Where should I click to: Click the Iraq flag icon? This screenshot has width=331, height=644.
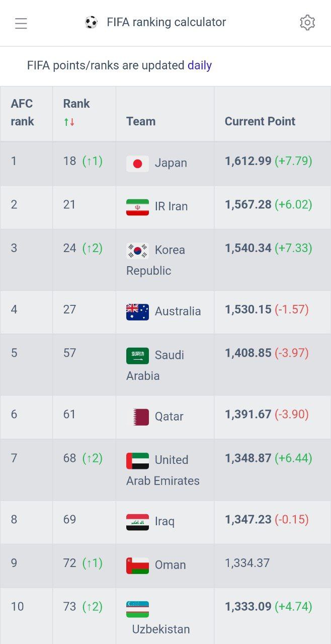click(x=137, y=522)
